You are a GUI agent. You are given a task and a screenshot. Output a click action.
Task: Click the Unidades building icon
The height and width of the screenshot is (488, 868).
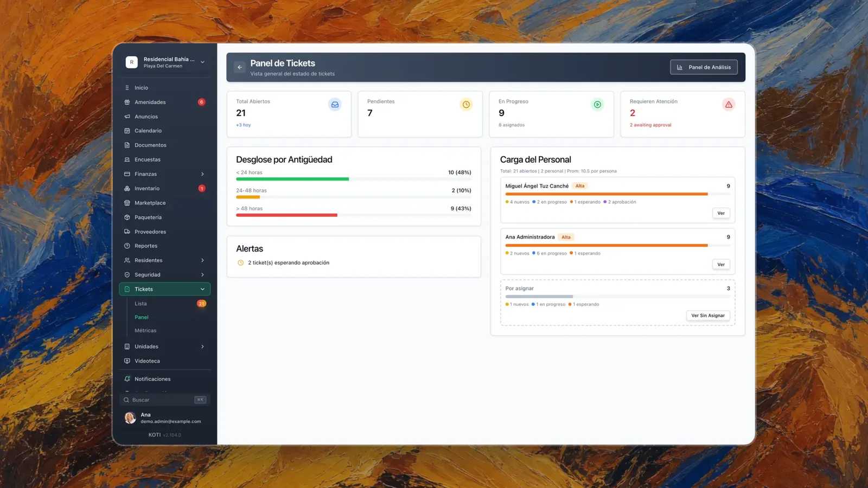tap(127, 346)
